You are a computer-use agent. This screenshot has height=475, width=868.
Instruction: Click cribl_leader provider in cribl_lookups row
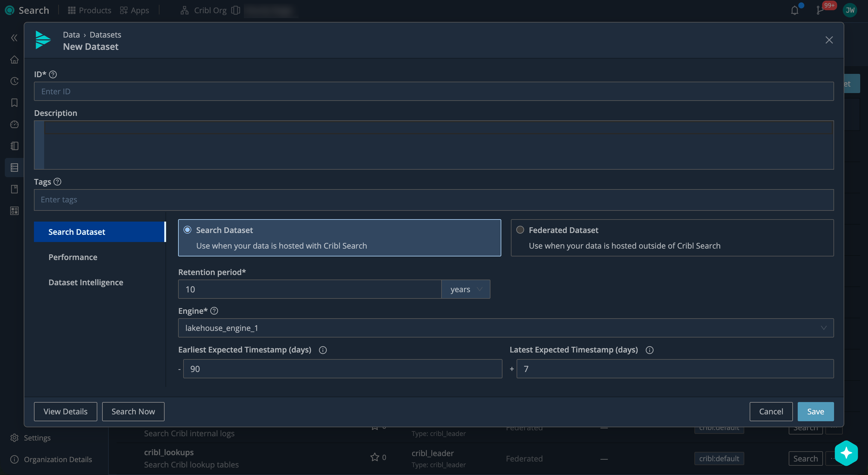pos(433,453)
